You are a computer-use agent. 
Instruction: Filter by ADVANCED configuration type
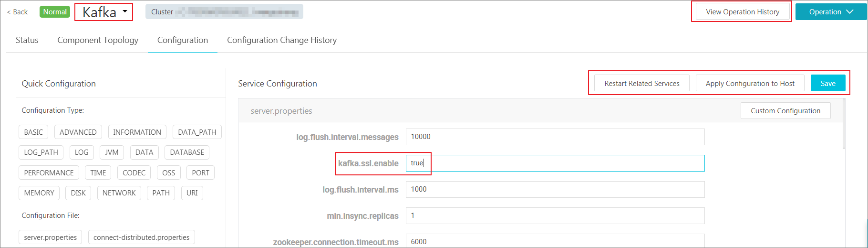78,132
